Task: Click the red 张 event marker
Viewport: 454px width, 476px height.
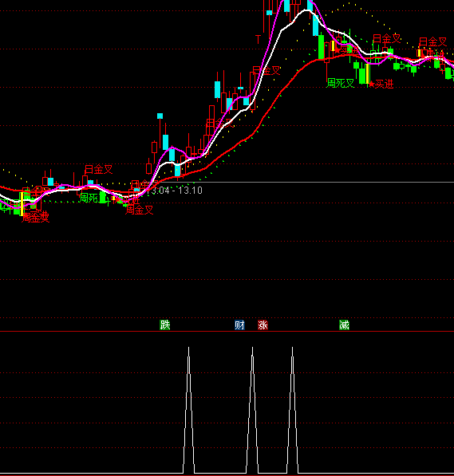Action: click(263, 325)
